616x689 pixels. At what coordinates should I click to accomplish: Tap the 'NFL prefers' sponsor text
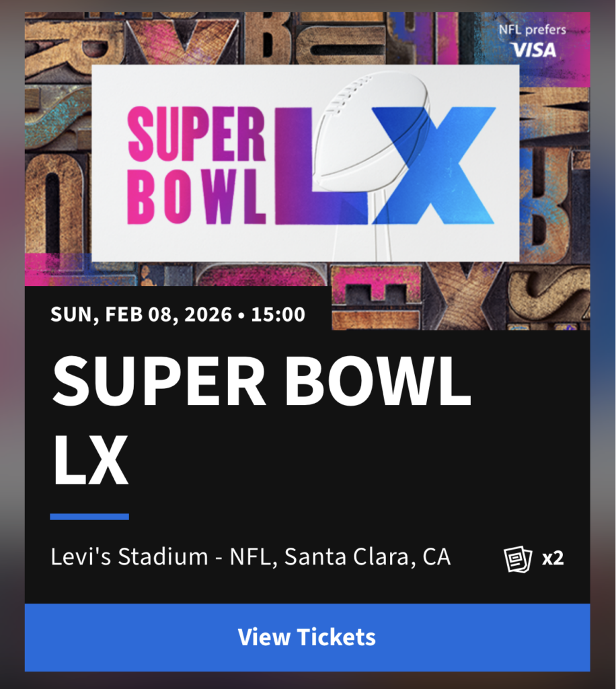click(533, 30)
